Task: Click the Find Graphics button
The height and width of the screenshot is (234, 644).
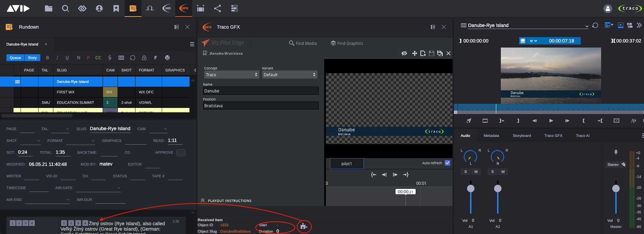Action: click(x=347, y=43)
